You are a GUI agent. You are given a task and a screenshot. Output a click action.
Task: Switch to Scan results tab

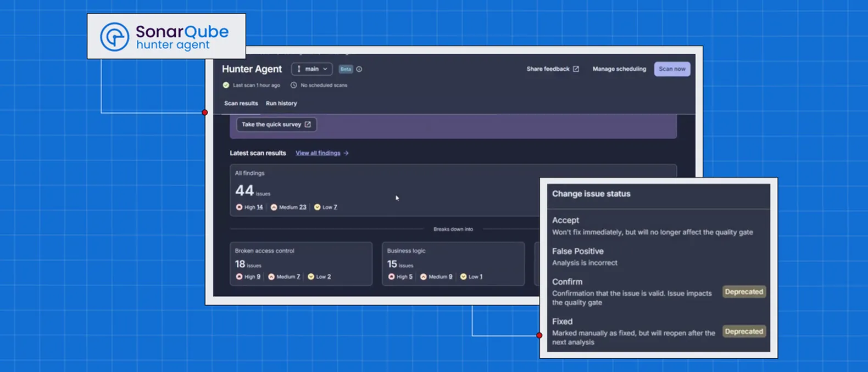(241, 103)
